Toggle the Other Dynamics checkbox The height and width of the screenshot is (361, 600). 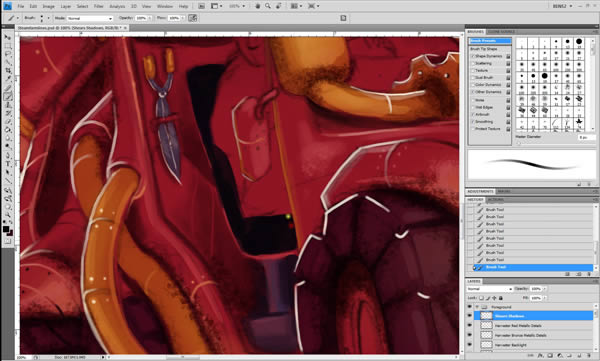click(473, 92)
